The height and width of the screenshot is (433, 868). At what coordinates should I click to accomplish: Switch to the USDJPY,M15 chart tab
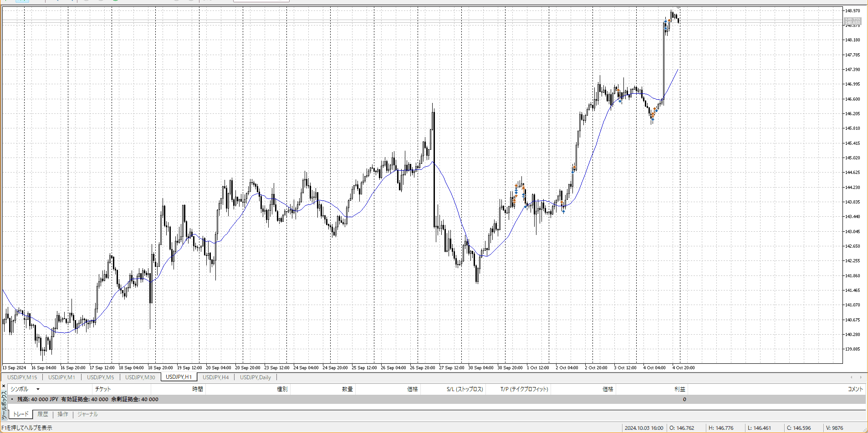pos(22,377)
